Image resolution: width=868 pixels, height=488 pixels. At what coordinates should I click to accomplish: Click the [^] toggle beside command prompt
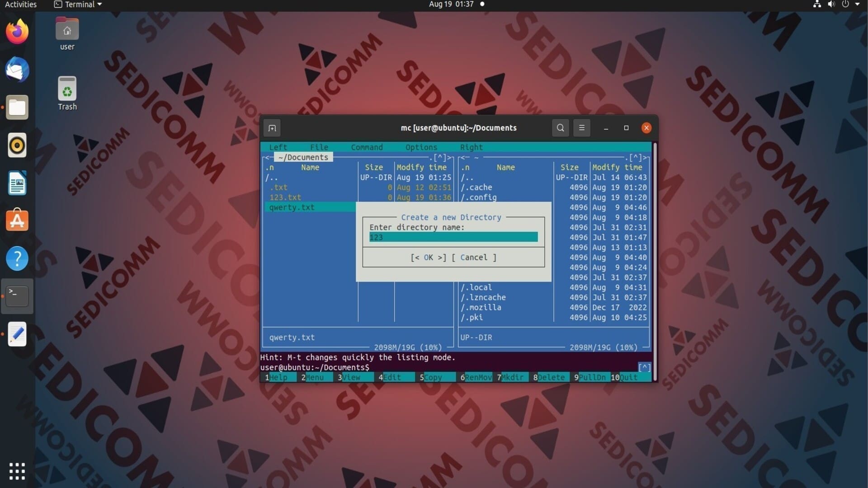pyautogui.click(x=644, y=367)
